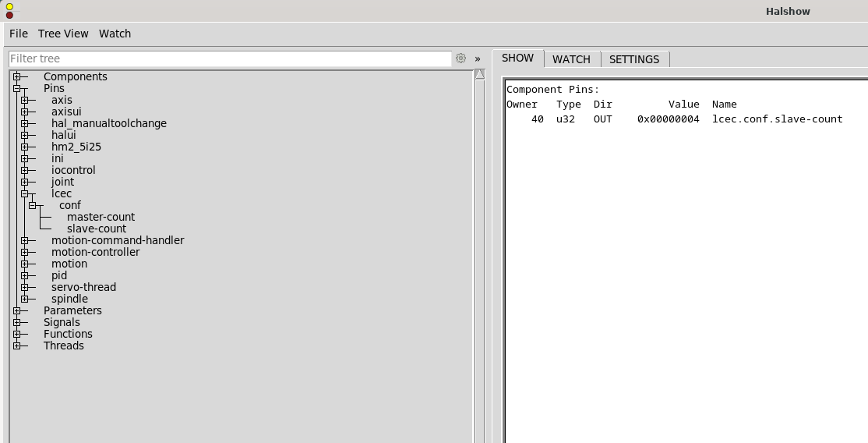The height and width of the screenshot is (443, 868).
Task: Collapse the conf subgroup
Action: point(32,206)
